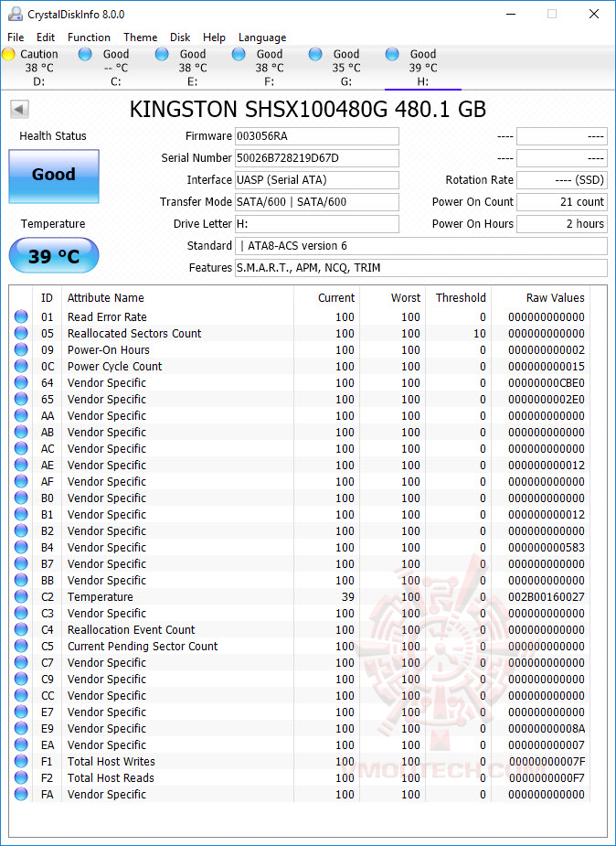This screenshot has width=616, height=846.
Task: Click status orb for Total Host Writes
Action: [21, 761]
